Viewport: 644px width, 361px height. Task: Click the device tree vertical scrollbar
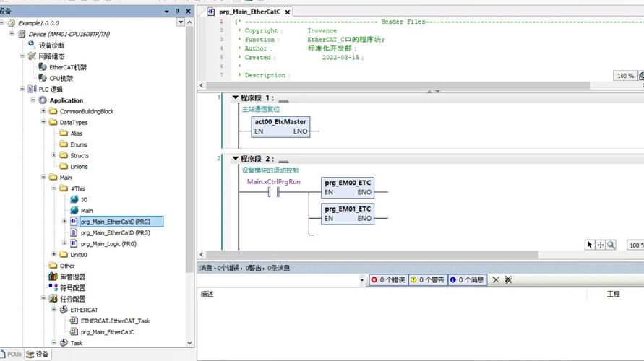click(190, 180)
